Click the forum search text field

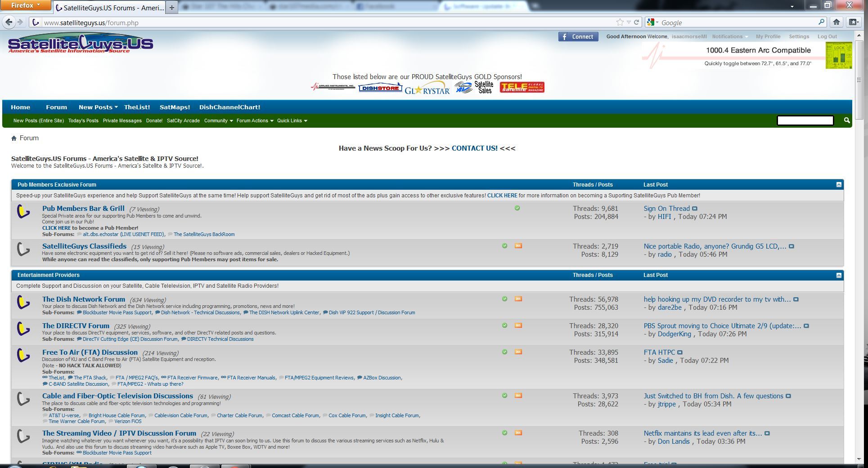coord(805,120)
